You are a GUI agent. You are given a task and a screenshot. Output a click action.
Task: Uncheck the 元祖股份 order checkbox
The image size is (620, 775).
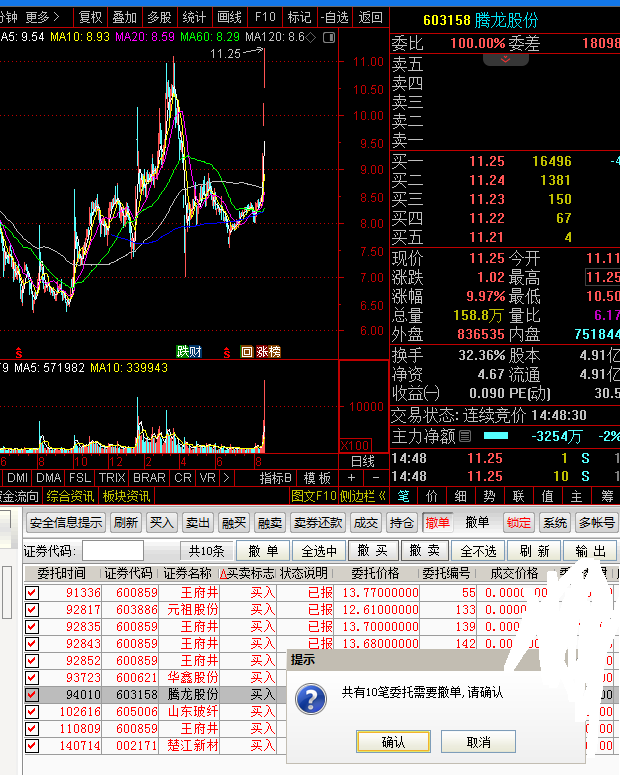coord(32,609)
